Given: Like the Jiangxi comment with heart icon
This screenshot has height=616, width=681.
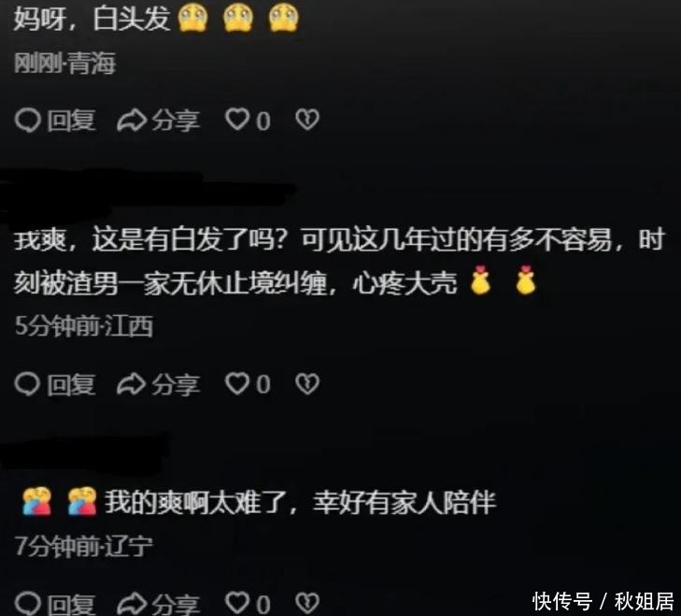Looking at the screenshot, I should click(237, 383).
